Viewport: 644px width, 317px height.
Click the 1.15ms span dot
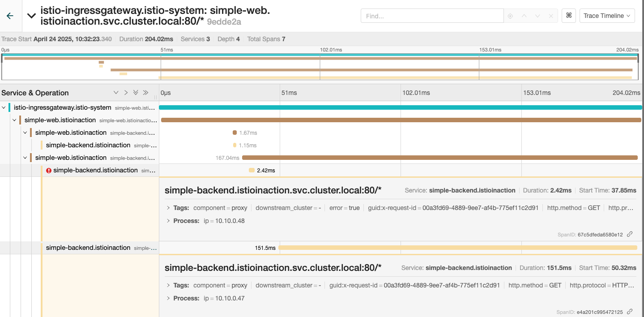235,145
